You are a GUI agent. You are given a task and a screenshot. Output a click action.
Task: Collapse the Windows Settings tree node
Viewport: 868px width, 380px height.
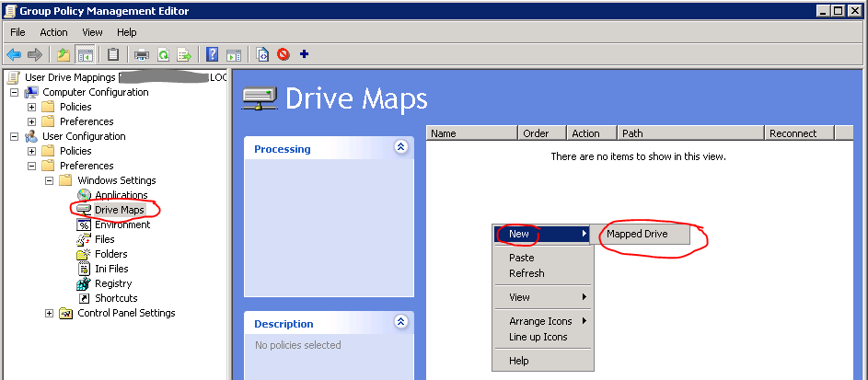[49, 180]
